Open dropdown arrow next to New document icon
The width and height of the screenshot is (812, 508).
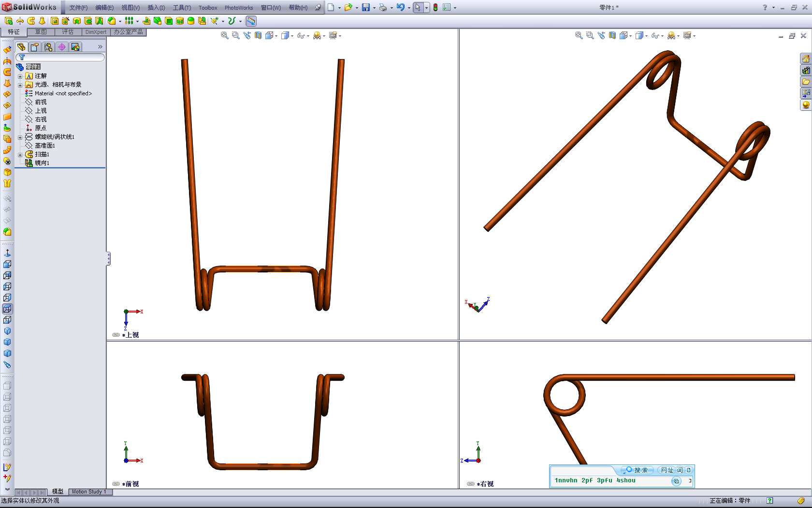339,8
